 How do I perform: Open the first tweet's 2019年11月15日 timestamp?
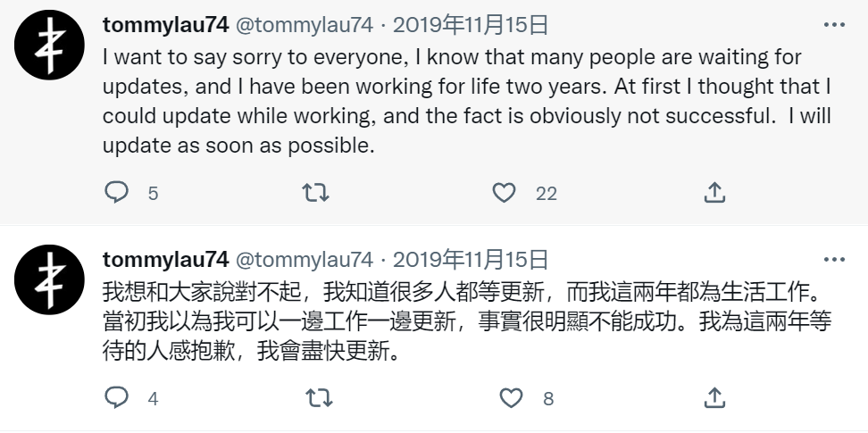click(471, 26)
